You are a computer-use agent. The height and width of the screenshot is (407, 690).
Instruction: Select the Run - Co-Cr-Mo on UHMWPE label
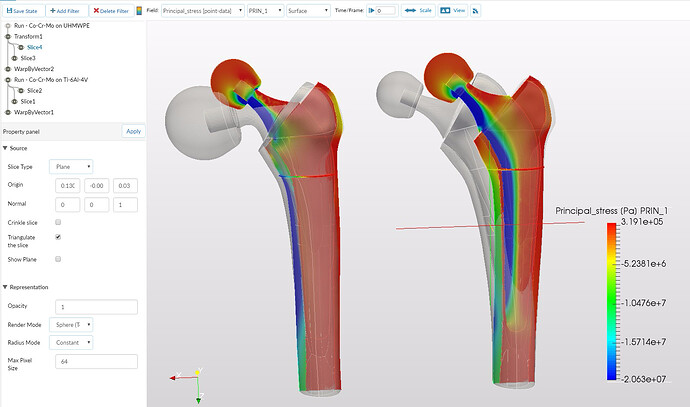[x=51, y=26]
